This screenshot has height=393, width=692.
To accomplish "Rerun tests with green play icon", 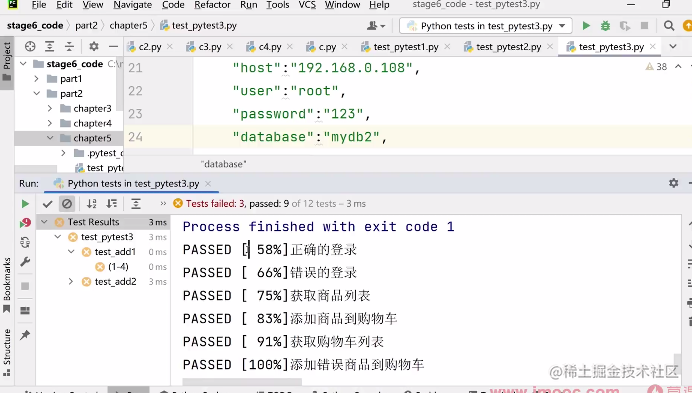I will coord(25,204).
